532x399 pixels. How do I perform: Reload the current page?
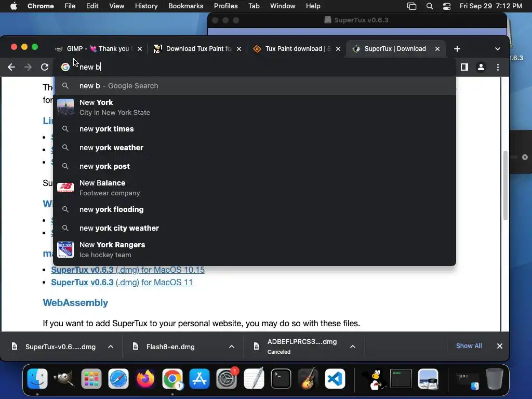(45, 67)
